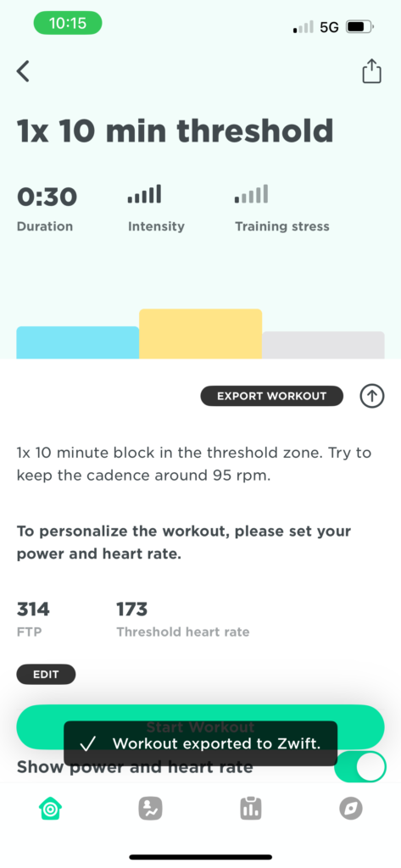This screenshot has width=401, height=868.
Task: Open the statistics clipboard tab icon
Action: (x=250, y=808)
